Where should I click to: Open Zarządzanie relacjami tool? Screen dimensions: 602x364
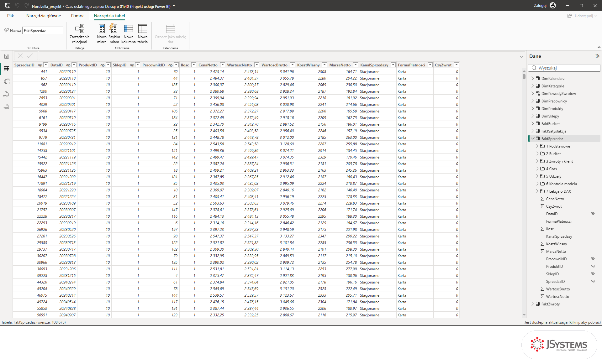80,34
